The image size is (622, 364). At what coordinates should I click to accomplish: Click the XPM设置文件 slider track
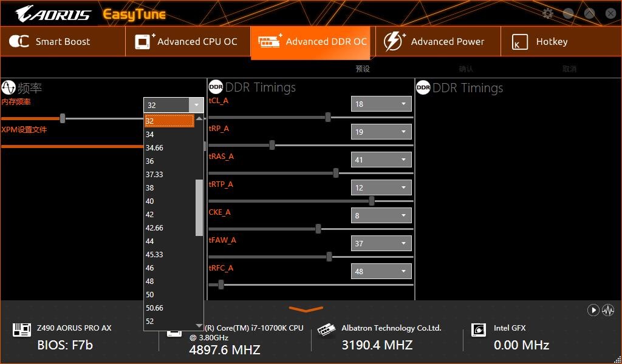(x=72, y=146)
